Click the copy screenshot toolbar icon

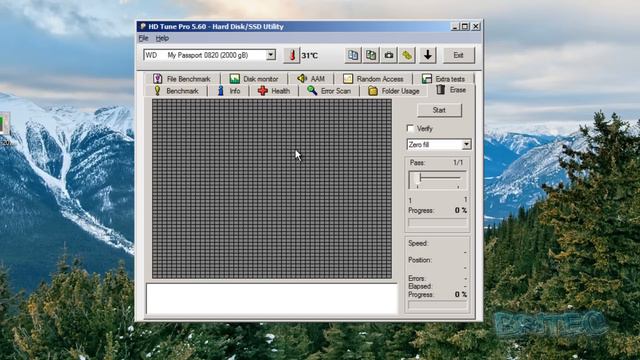coord(371,55)
